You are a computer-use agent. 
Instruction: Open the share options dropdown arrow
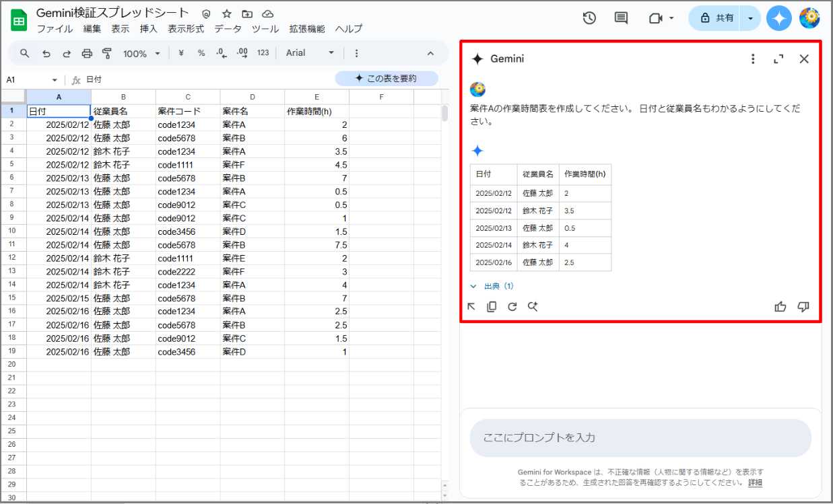point(750,18)
